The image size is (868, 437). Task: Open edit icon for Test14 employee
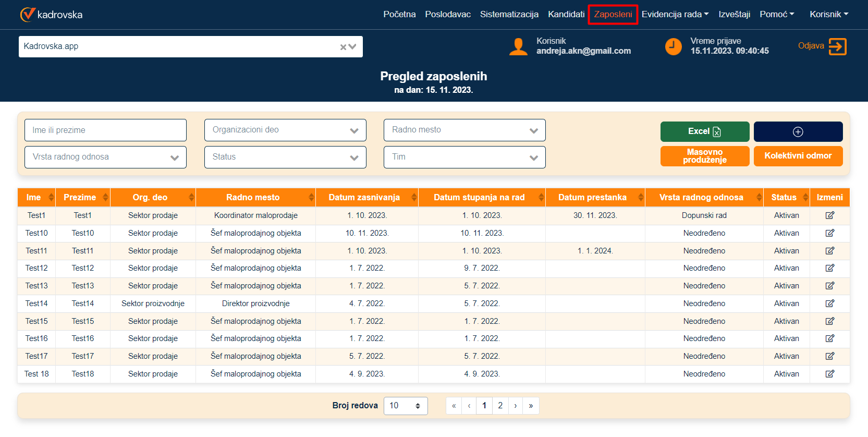(x=829, y=304)
